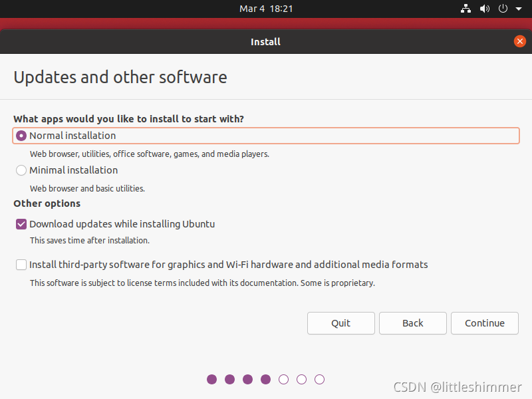
Task: Open the clock showing Mar 4 18:21
Action: coord(266,9)
